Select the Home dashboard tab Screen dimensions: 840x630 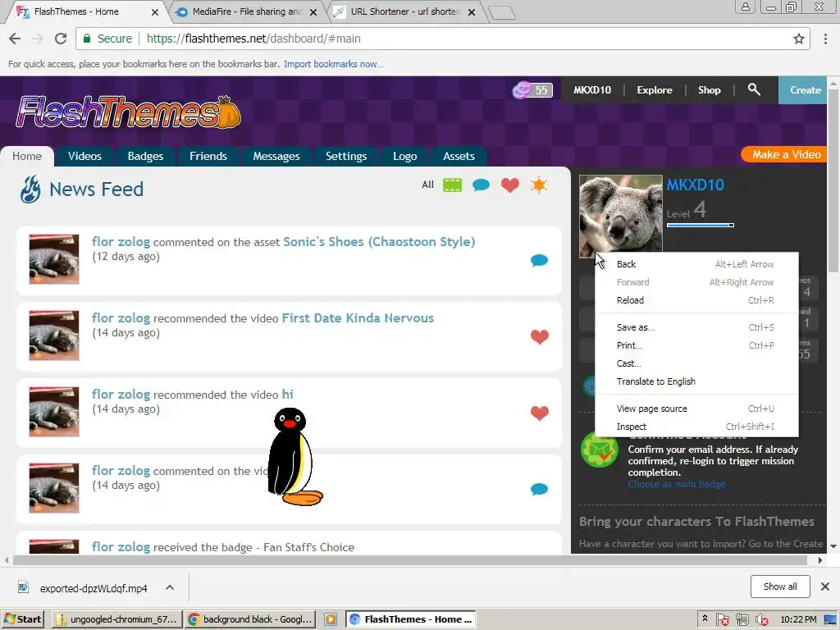point(27,156)
